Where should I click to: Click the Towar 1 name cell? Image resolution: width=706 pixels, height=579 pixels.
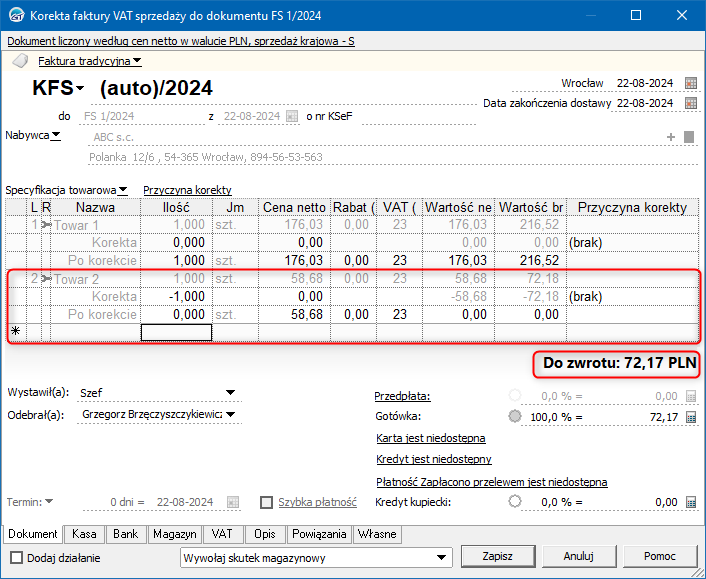click(95, 225)
